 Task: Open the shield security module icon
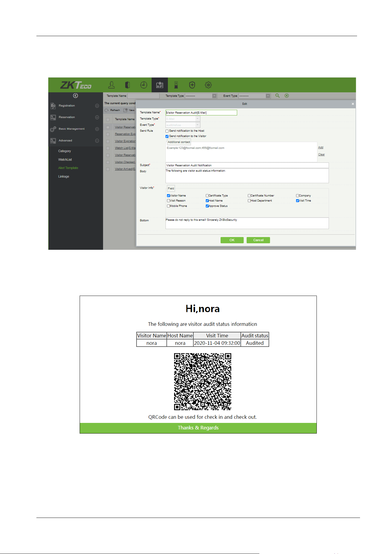(x=192, y=85)
